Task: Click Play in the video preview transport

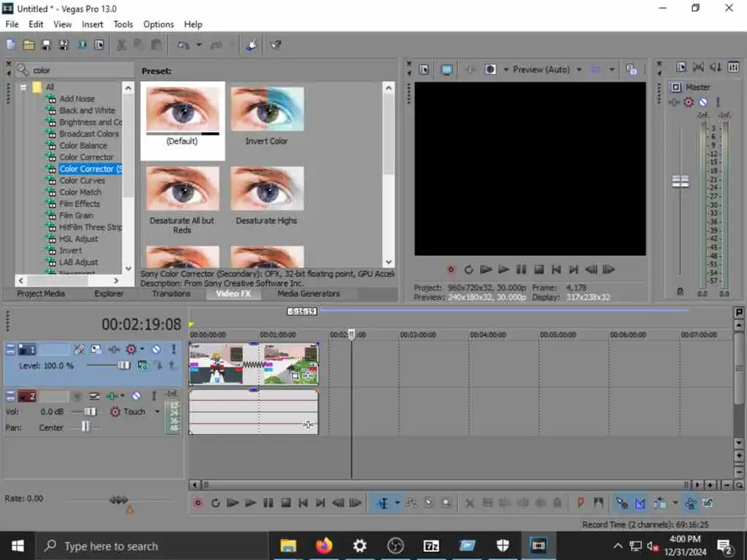Action: point(503,270)
